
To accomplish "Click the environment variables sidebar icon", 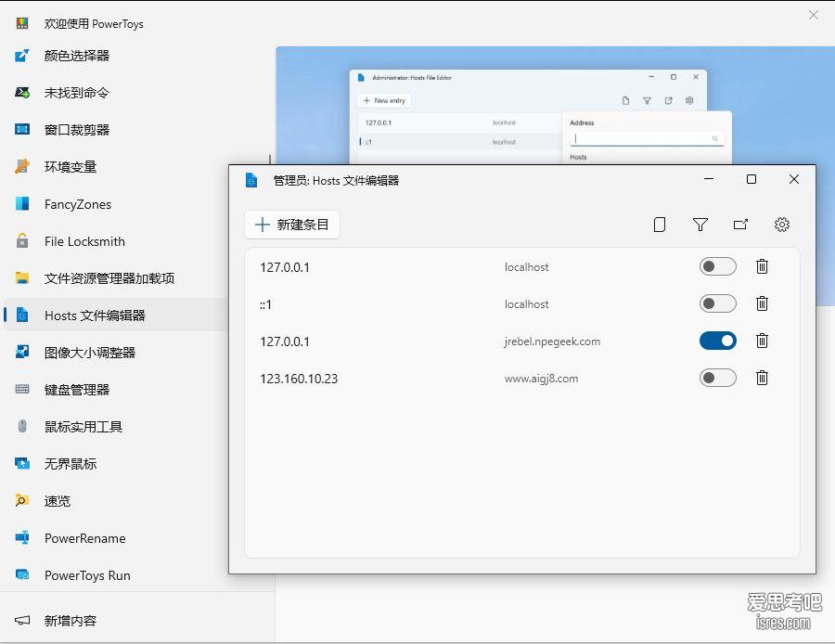I will 22,166.
